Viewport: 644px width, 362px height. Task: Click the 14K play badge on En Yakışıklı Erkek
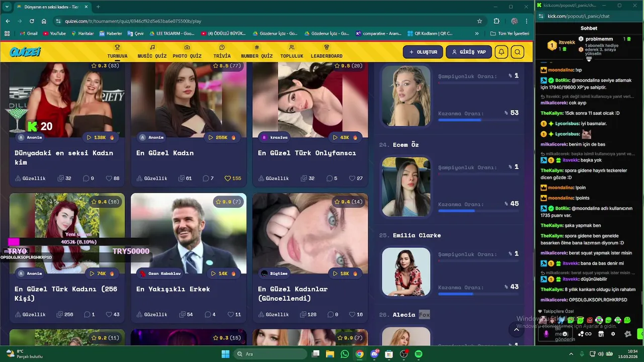pyautogui.click(x=223, y=274)
